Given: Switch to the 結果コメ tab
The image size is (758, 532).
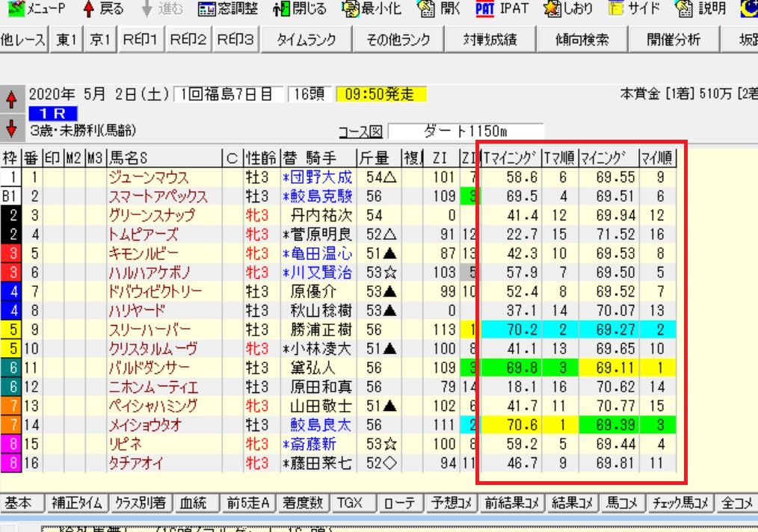Looking at the screenshot, I should (x=573, y=503).
